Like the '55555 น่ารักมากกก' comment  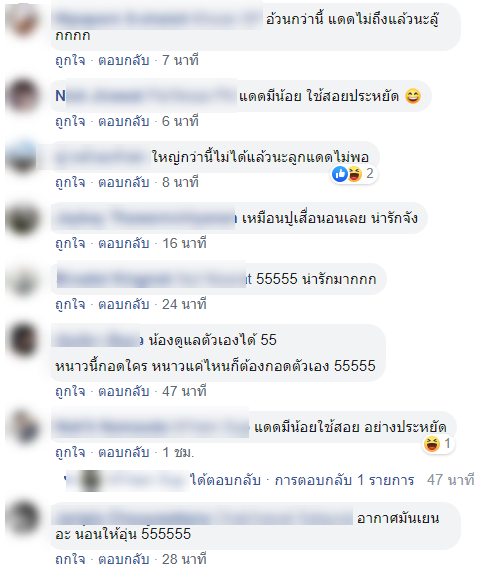(70, 304)
